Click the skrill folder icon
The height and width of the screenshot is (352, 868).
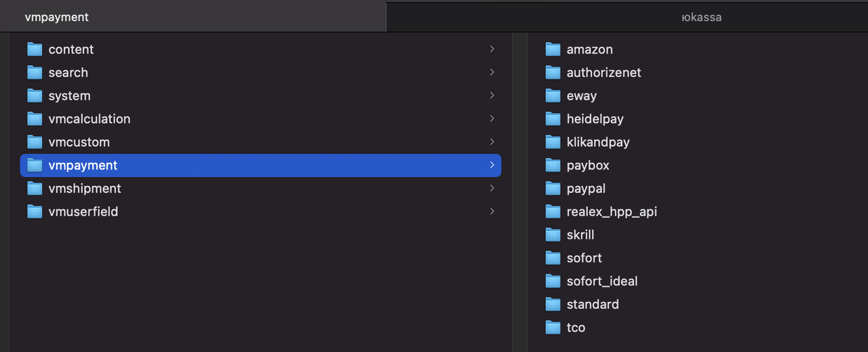point(553,235)
